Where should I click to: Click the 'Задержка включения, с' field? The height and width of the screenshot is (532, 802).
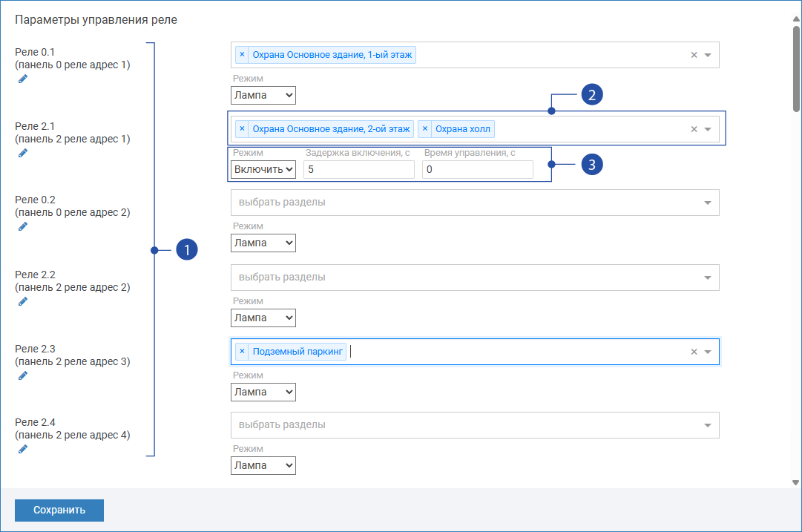click(x=359, y=170)
